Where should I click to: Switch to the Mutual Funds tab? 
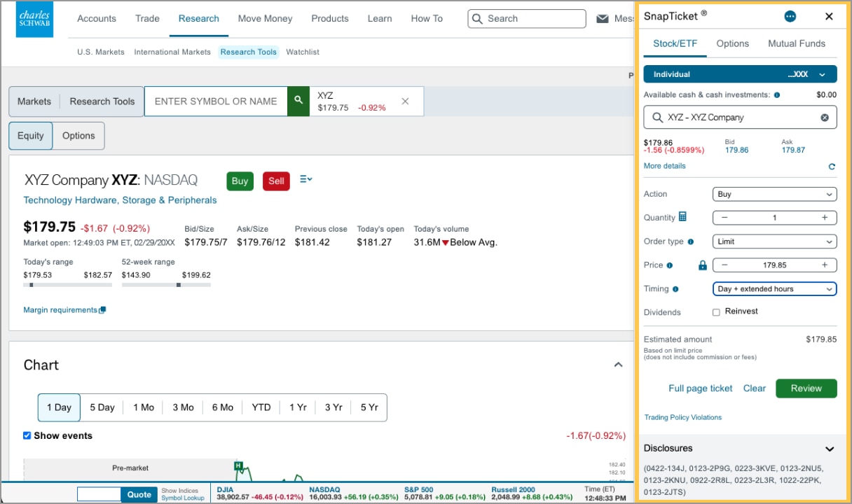point(796,43)
